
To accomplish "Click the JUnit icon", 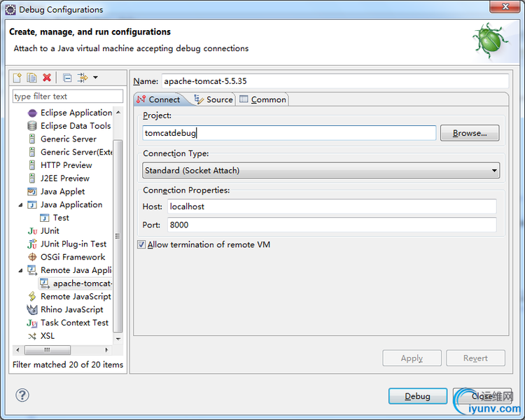I will click(x=32, y=231).
